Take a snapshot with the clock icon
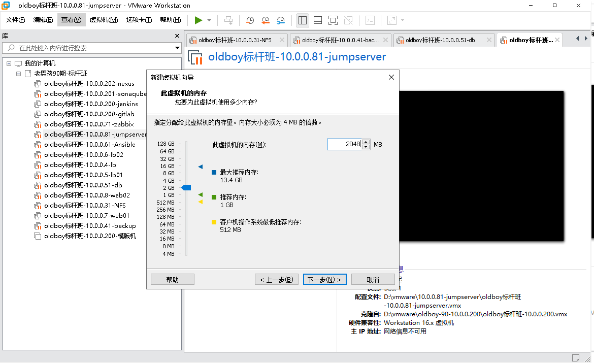Screen dimensions: 594x364 pyautogui.click(x=250, y=20)
